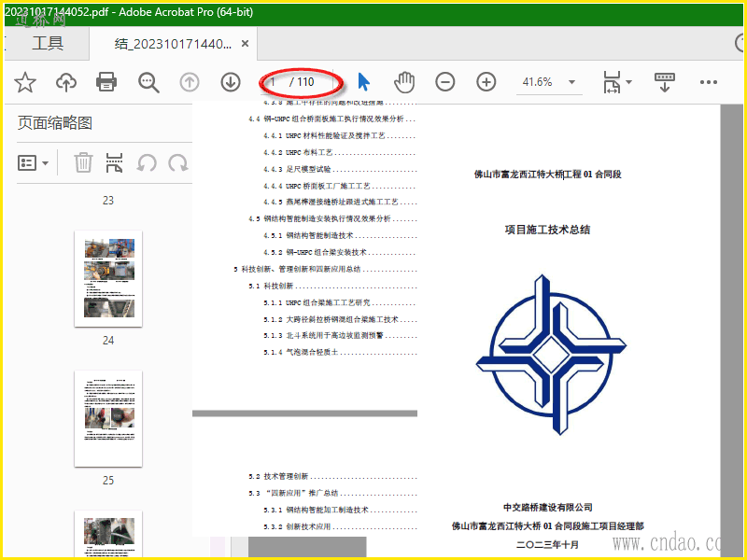Go to previous page arrow

click(x=190, y=82)
